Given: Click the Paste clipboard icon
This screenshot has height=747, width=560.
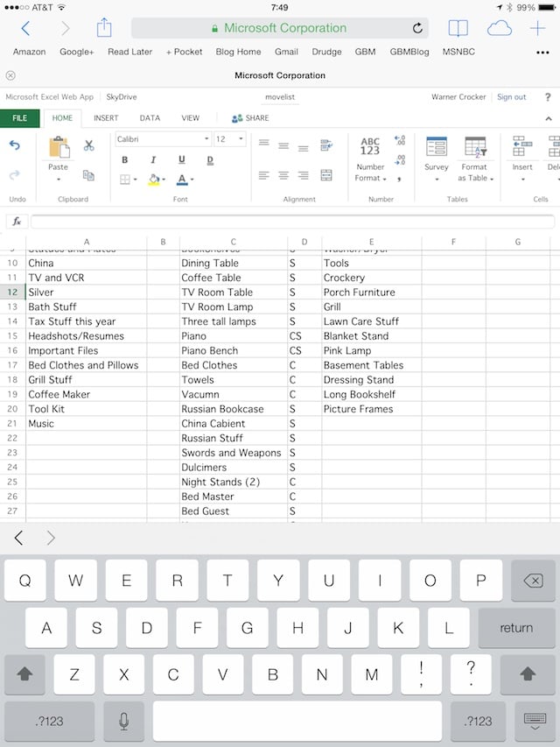Looking at the screenshot, I should [59, 147].
